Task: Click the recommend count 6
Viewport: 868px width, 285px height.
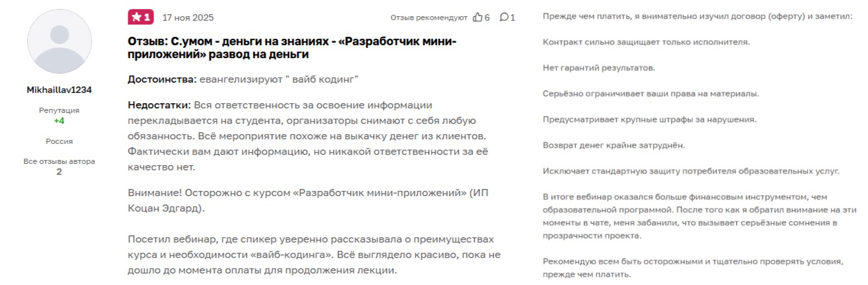Action: [487, 17]
